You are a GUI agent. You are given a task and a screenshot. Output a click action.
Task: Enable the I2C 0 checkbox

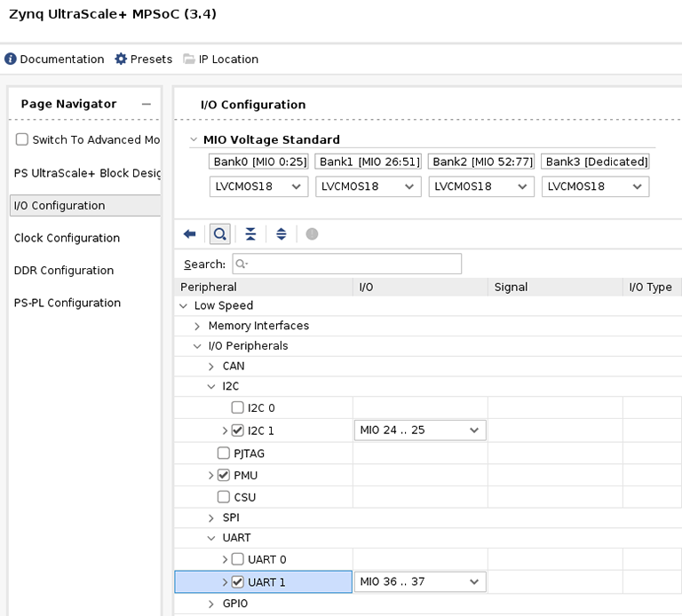tap(237, 408)
